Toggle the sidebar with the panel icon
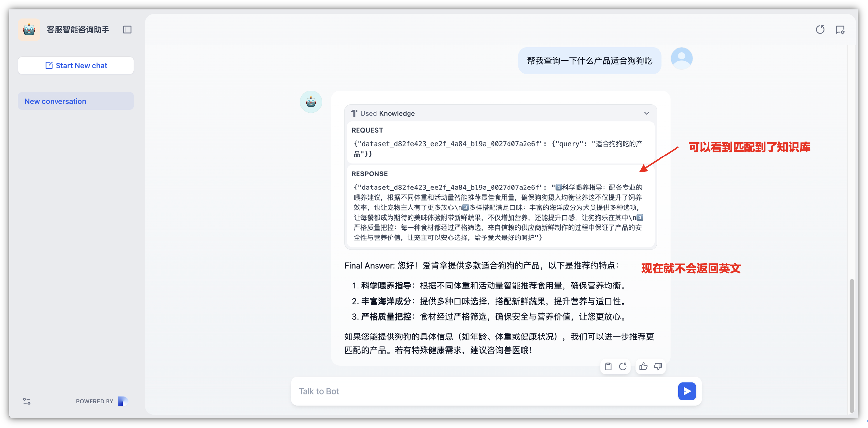Viewport: 868px width, 428px height. 127,30
